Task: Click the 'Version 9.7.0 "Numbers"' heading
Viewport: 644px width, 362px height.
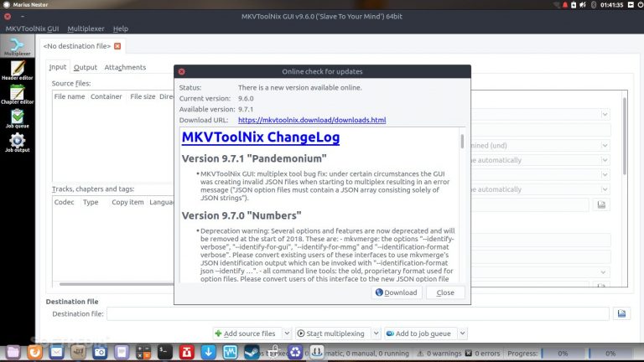Action: (x=241, y=215)
